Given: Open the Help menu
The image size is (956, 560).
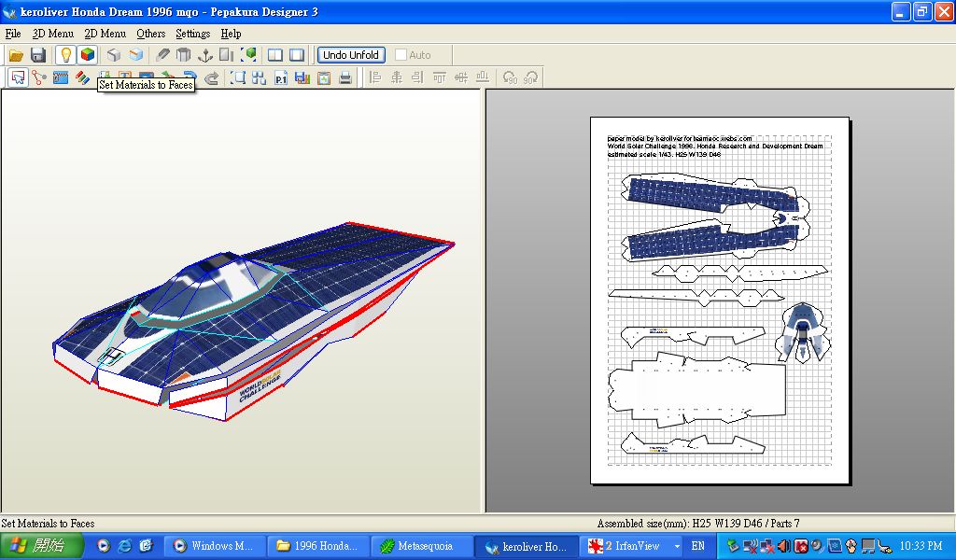Looking at the screenshot, I should (232, 34).
